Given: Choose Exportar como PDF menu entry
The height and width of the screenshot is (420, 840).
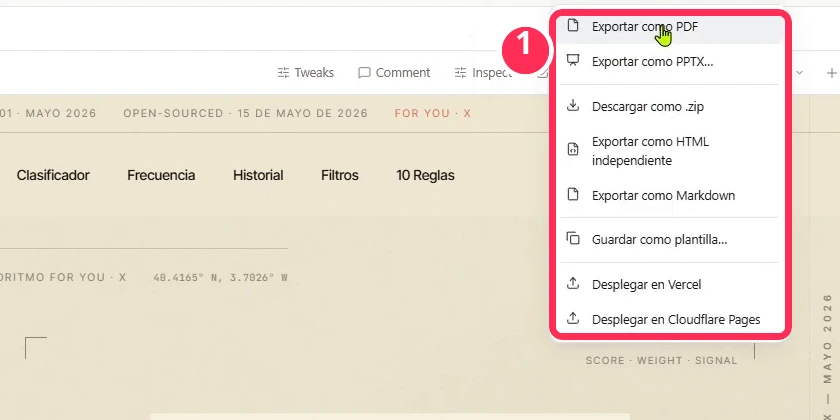Looking at the screenshot, I should pos(670,28).
